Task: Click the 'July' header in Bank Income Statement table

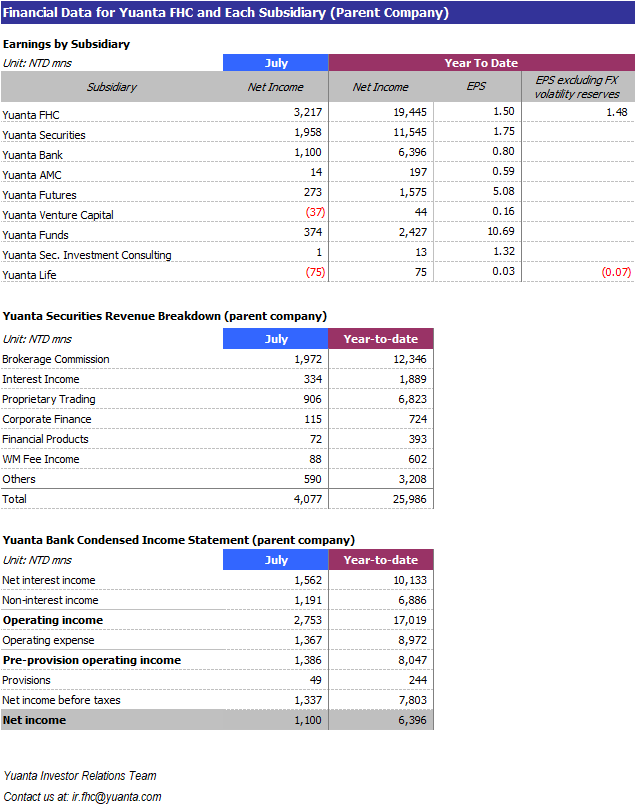Action: coord(276,560)
